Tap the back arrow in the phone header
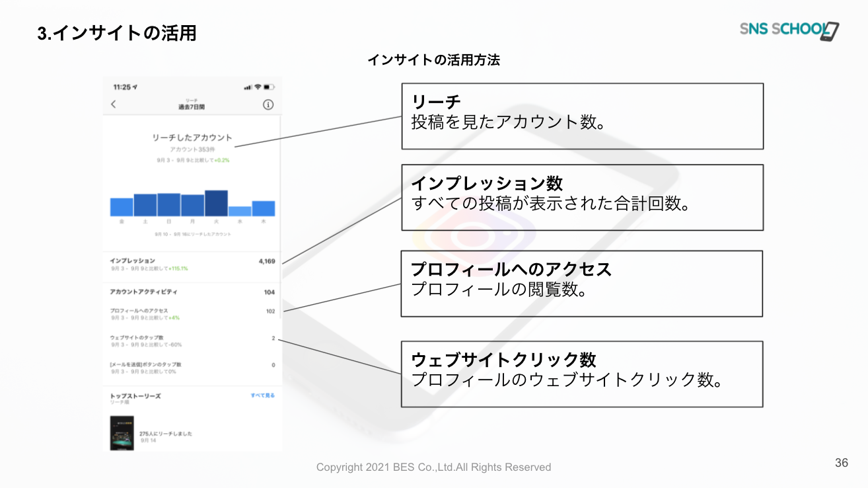Screen dimensions: 868x488 (x=114, y=104)
